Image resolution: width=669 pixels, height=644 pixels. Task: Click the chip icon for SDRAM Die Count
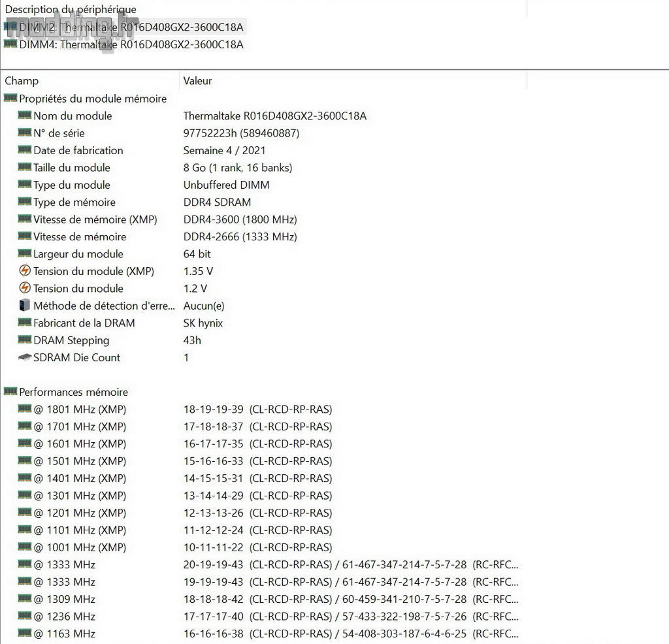25,357
